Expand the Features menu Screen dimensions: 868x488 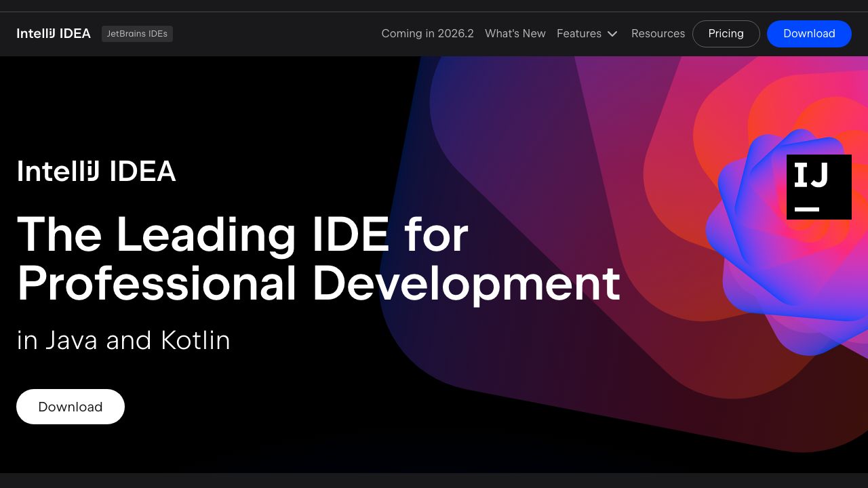click(587, 34)
